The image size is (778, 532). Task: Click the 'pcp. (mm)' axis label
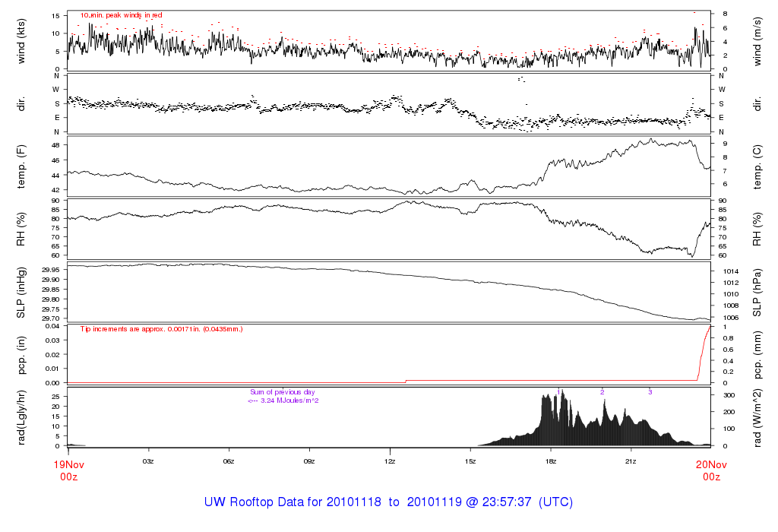(x=757, y=356)
